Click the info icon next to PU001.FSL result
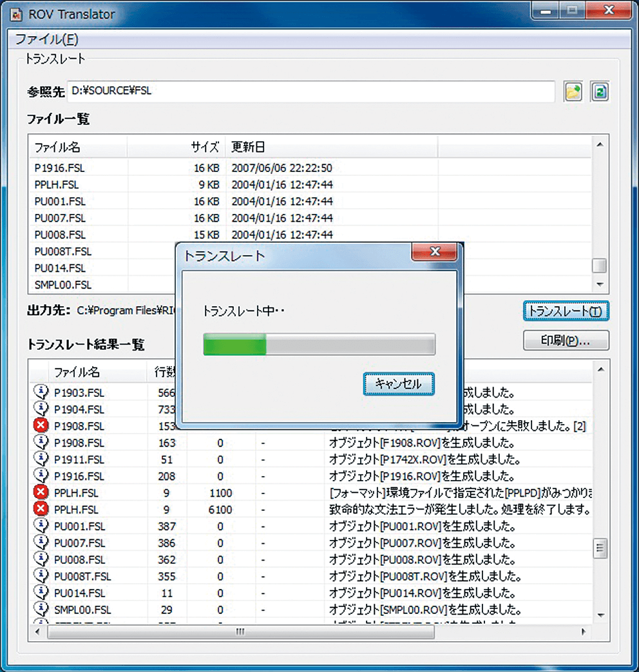Viewport: 639px width, 672px height. [x=41, y=526]
